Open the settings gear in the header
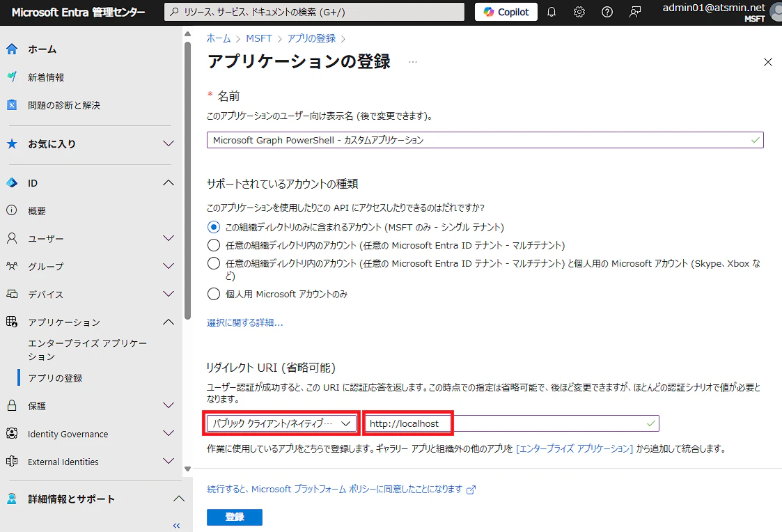 [x=579, y=12]
